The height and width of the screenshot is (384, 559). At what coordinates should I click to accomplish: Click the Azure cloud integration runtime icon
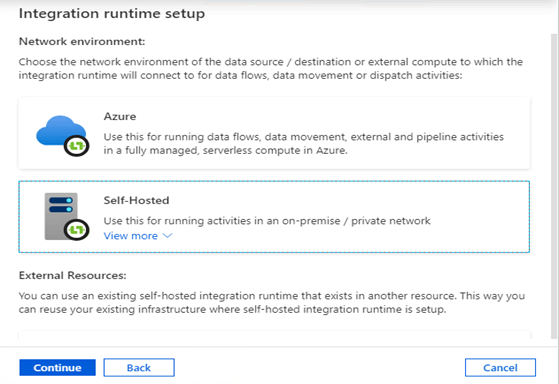(x=63, y=136)
